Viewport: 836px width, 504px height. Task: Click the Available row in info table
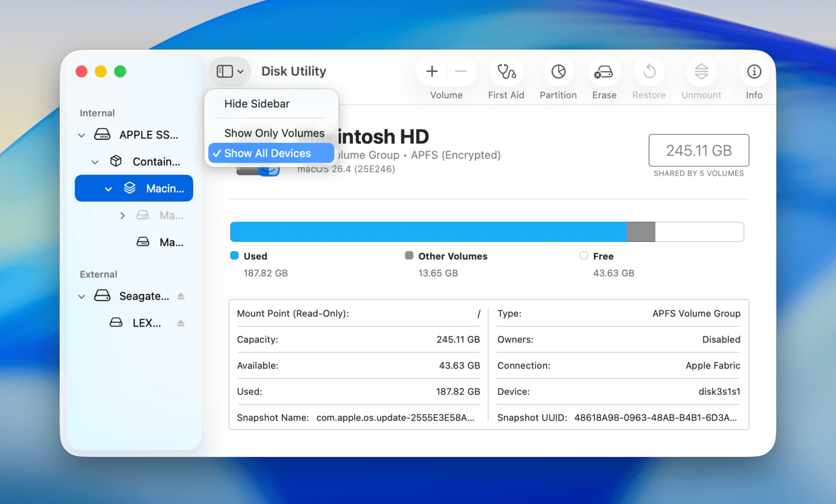pos(358,366)
